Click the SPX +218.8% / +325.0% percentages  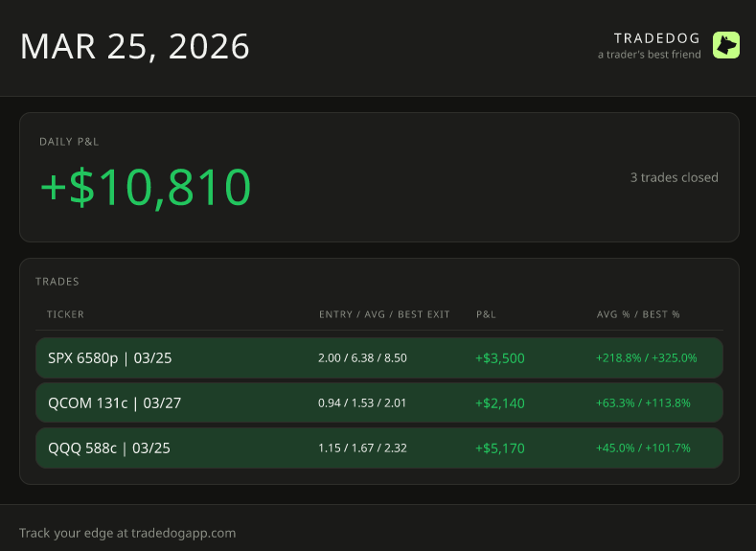tap(646, 358)
